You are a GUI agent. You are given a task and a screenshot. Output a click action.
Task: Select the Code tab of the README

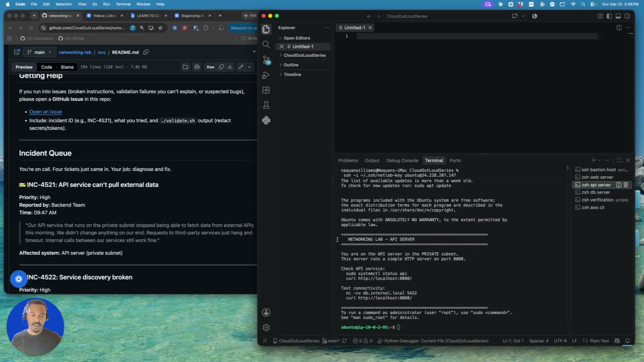46,67
